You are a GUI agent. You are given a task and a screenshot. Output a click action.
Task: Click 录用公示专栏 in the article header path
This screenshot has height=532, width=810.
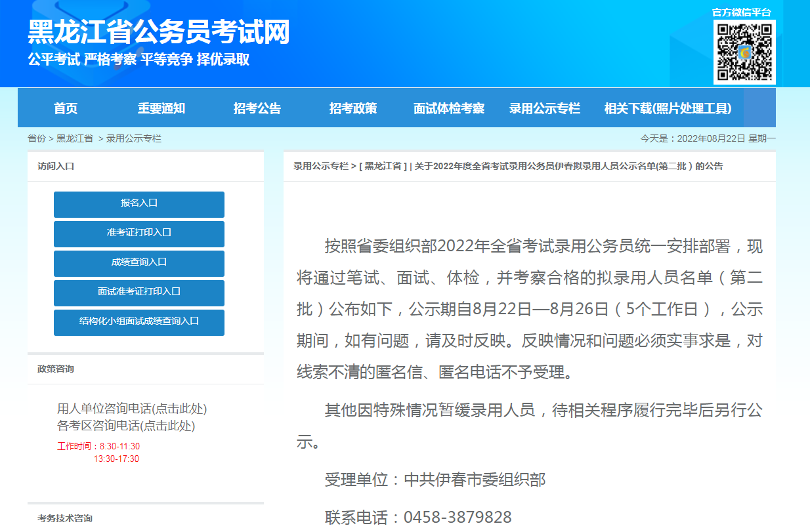click(x=320, y=166)
